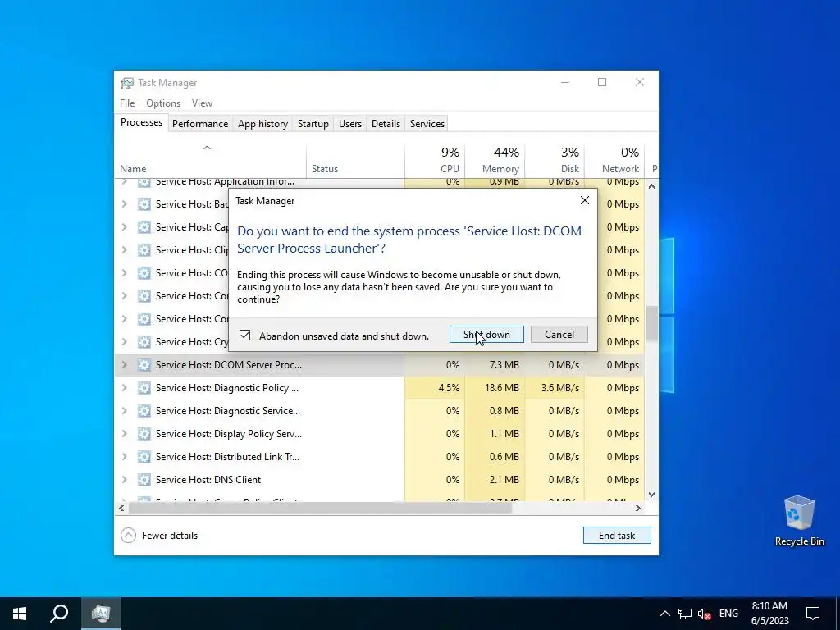Sort processes by CPU column

click(435, 160)
